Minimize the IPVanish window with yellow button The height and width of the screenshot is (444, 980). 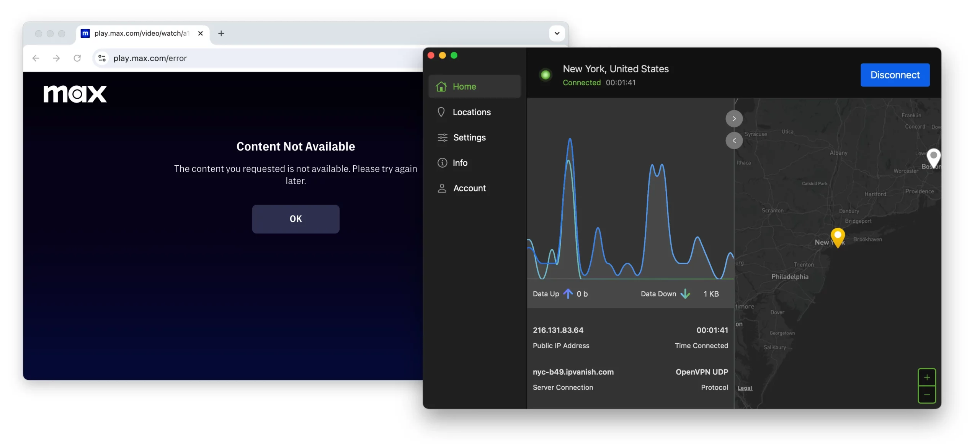[442, 55]
